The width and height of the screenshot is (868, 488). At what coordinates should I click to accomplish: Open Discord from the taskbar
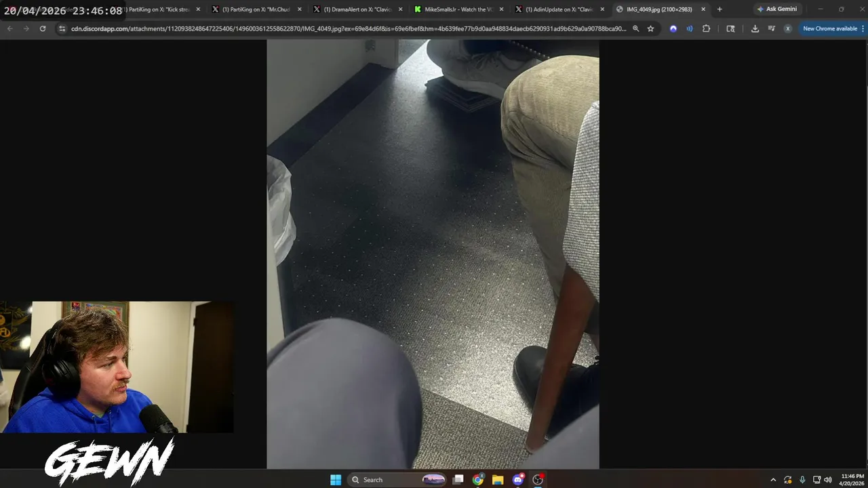[518, 480]
